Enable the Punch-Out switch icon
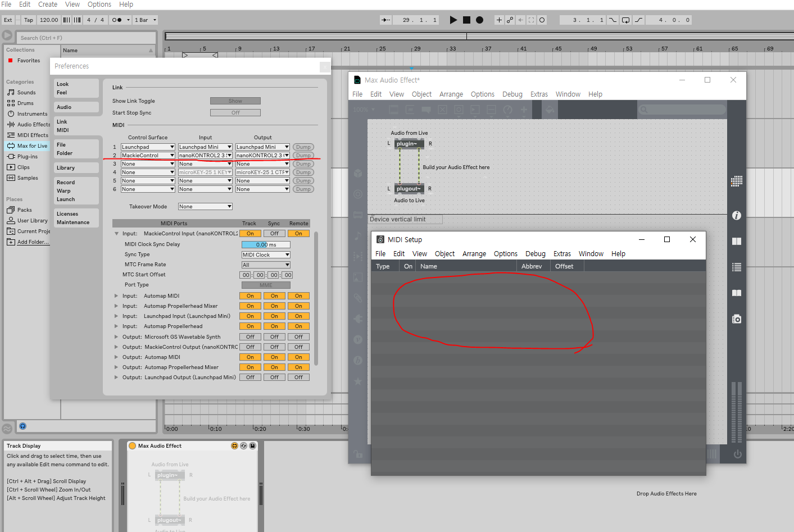The image size is (794, 532). (x=638, y=20)
